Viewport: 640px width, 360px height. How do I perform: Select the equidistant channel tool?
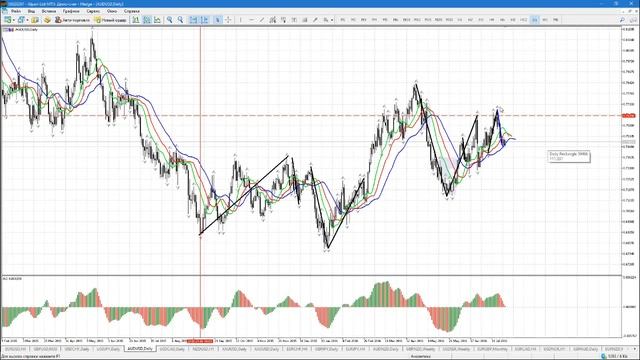point(273,20)
